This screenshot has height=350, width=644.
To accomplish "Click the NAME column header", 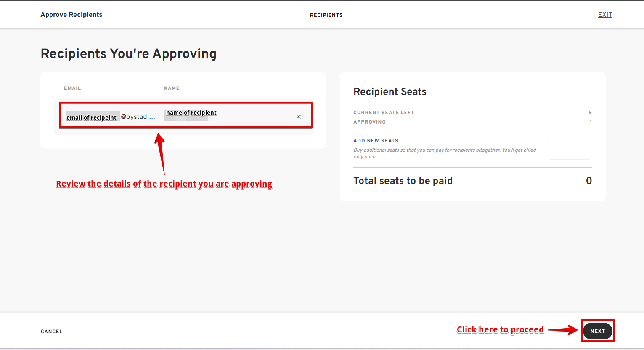I will [x=172, y=88].
